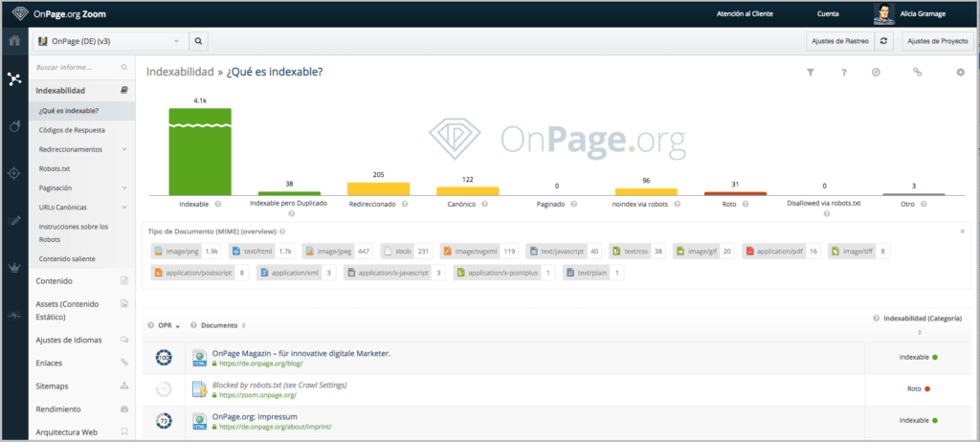Open the pulse monitor icon in left rail

point(13,316)
